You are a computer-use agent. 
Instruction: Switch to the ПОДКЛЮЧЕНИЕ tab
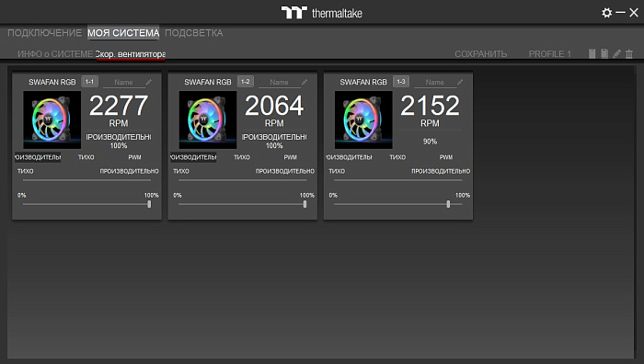[45, 33]
